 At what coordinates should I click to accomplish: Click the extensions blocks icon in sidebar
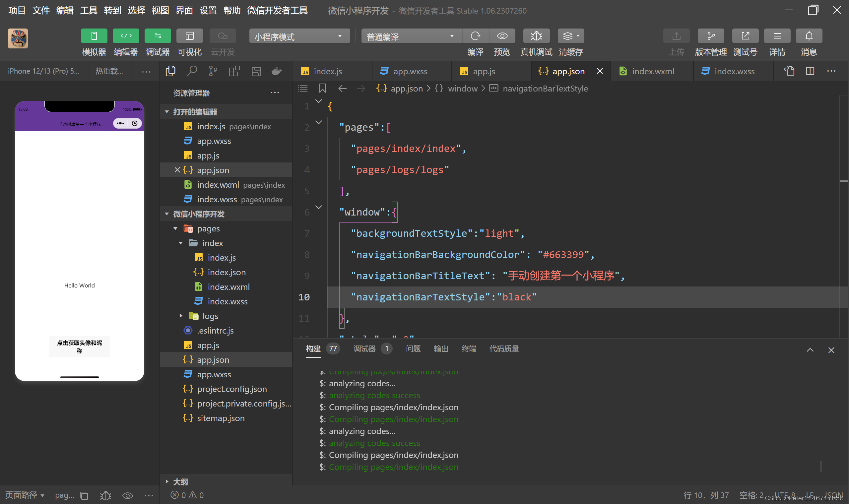pos(234,71)
